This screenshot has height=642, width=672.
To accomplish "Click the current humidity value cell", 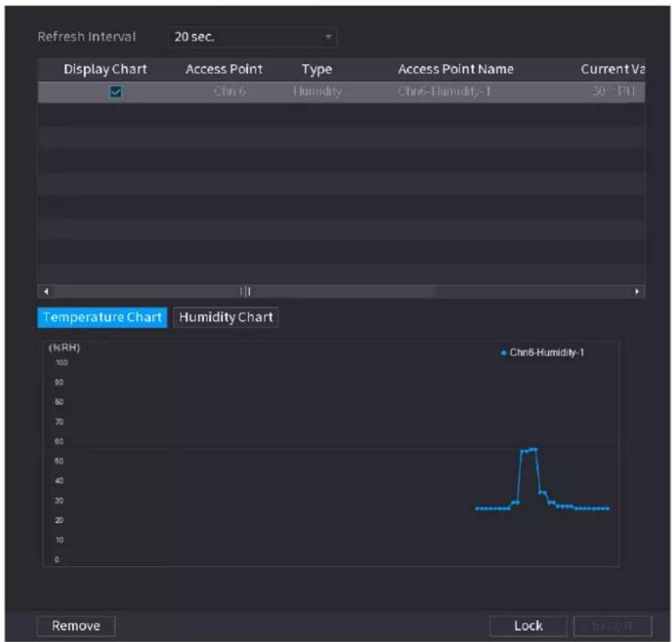I will pyautogui.click(x=613, y=91).
